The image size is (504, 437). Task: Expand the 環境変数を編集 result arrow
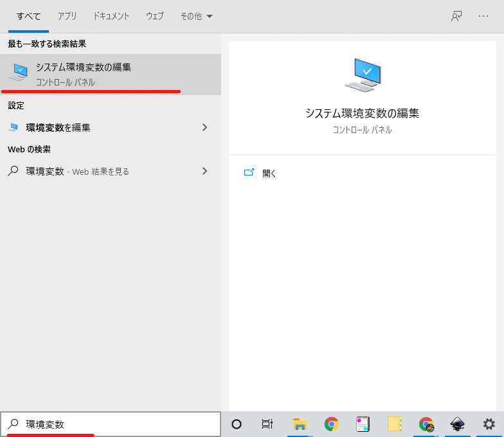(x=204, y=127)
